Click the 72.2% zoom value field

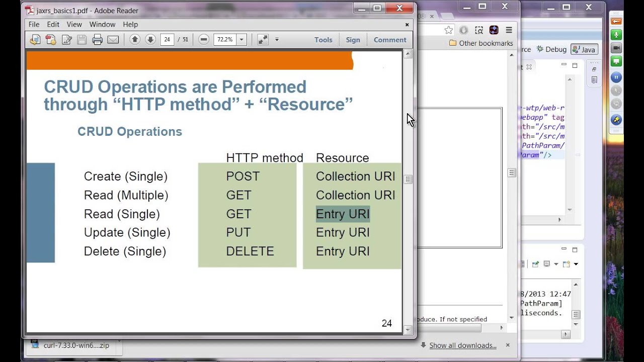[225, 39]
